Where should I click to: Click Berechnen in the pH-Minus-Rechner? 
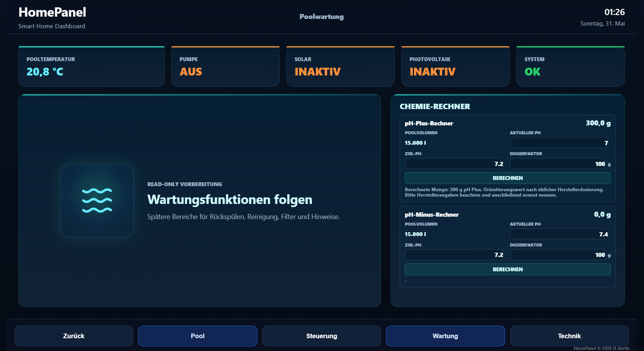508,269
